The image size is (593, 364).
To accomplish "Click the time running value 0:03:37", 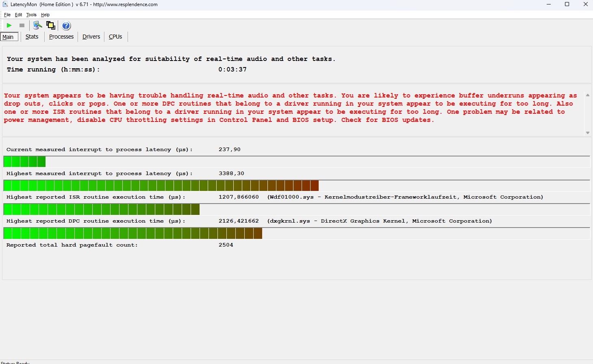I will (x=232, y=69).
